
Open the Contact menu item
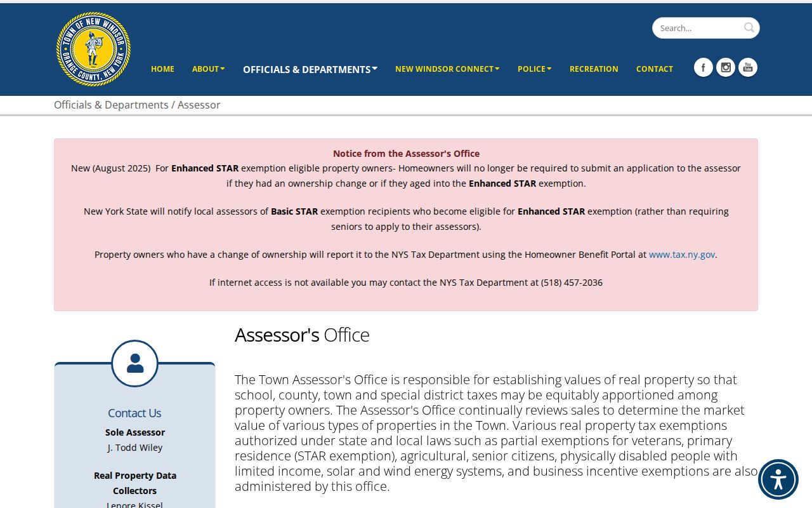[x=655, y=69]
